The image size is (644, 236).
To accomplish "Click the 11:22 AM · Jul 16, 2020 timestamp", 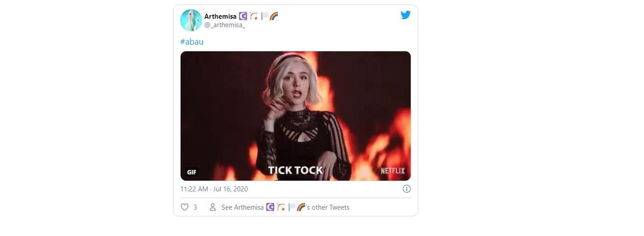I will (x=214, y=189).
